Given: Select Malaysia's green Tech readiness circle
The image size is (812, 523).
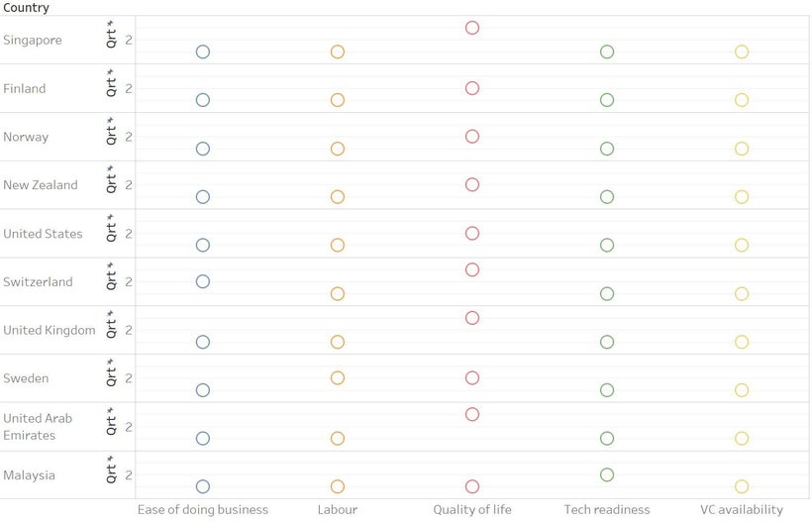Looking at the screenshot, I should (x=607, y=474).
